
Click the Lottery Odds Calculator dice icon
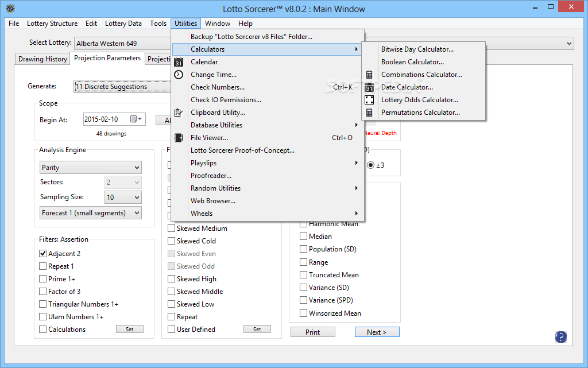(x=369, y=100)
